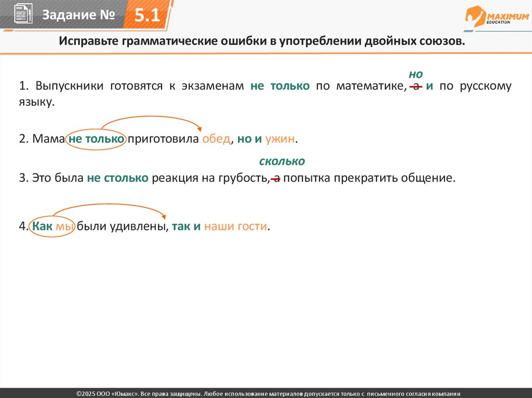Viewport: 532px width, 398px height.
Task: Click the word удивлены
Action: (137, 226)
